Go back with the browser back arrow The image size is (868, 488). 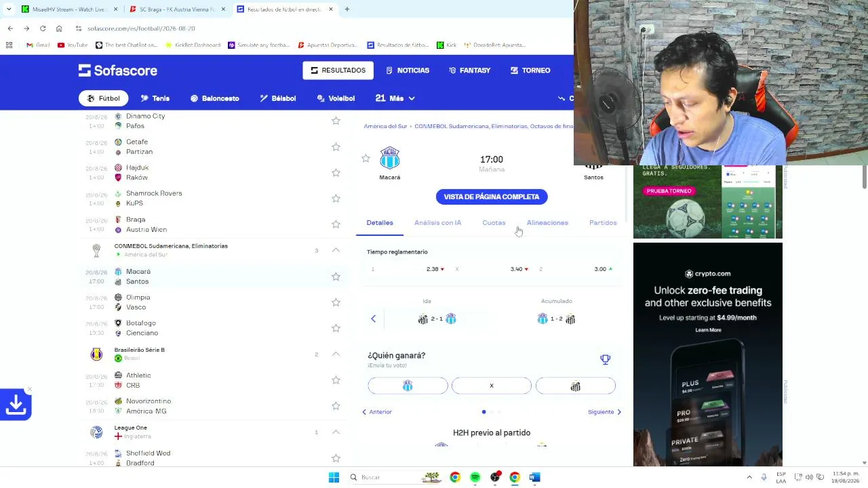coord(10,28)
